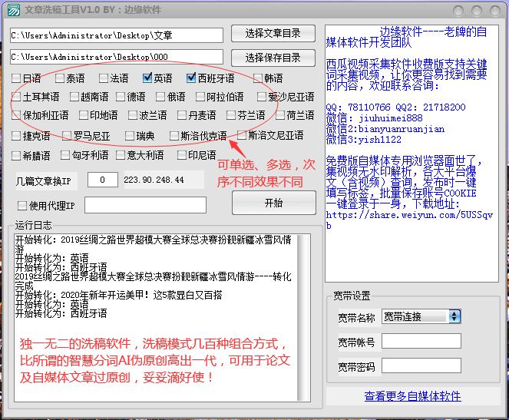Enable 泰语 checkbox
Image resolution: width=509 pixels, height=420 pixels.
coord(60,78)
